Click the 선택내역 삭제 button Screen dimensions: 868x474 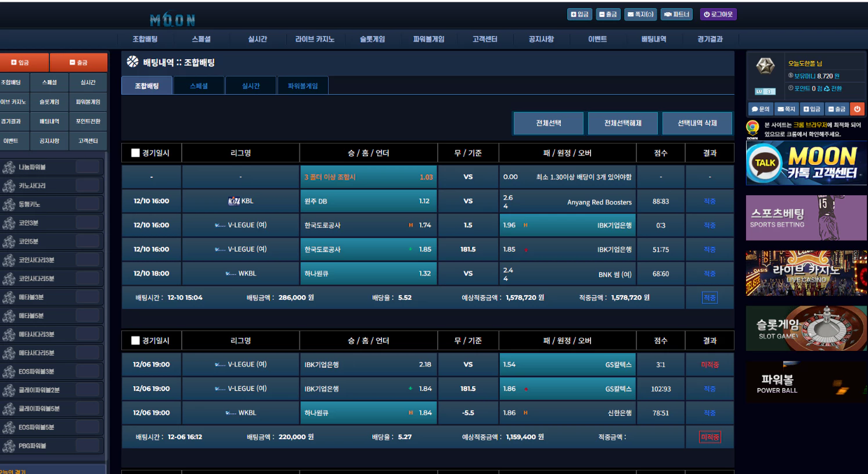[x=697, y=123]
